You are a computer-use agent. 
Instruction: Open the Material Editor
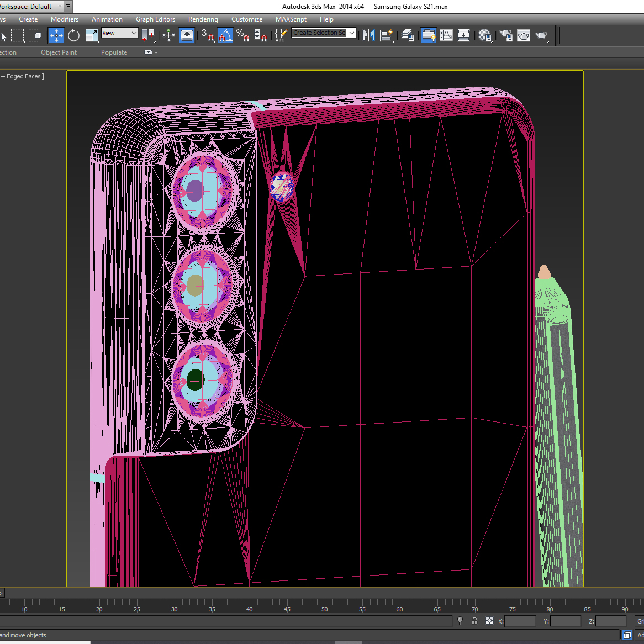click(485, 36)
